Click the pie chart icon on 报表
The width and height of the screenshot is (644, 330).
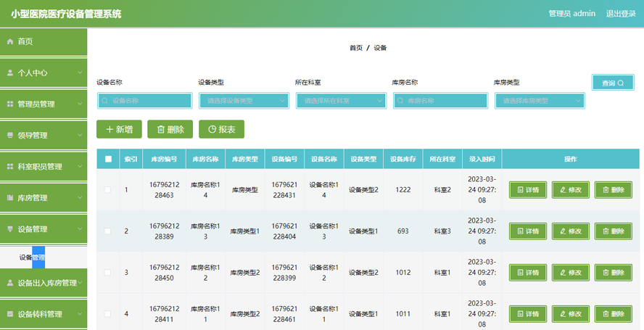[212, 129]
